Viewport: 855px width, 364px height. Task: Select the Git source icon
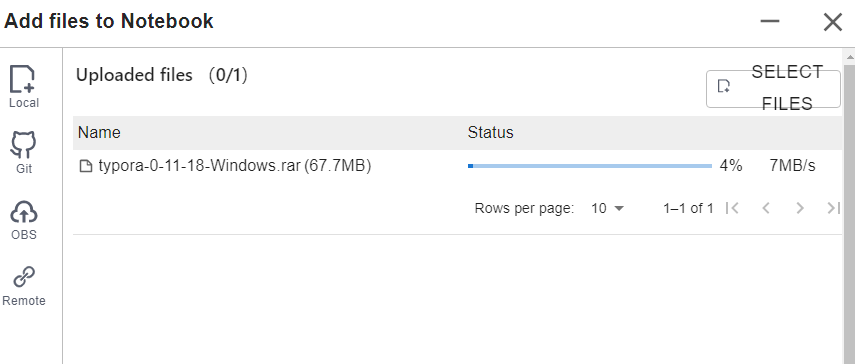(23, 145)
